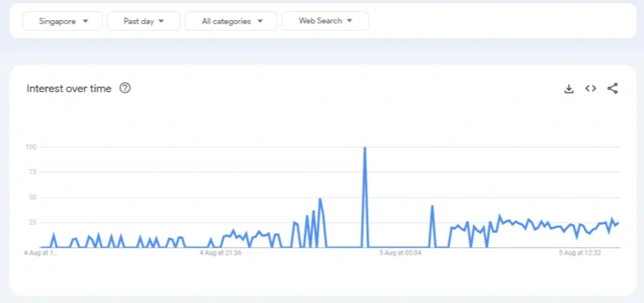Open the Web Search type dropdown
The height and width of the screenshot is (303, 644).
click(325, 21)
